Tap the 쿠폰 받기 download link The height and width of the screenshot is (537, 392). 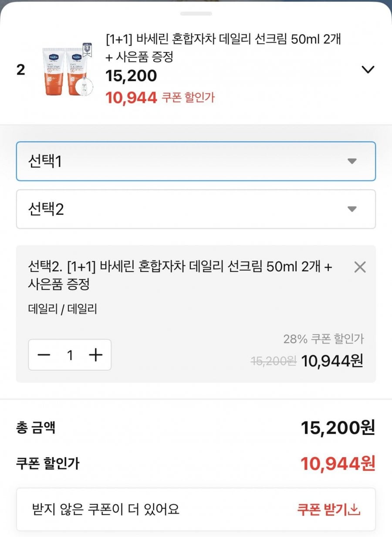(x=329, y=510)
